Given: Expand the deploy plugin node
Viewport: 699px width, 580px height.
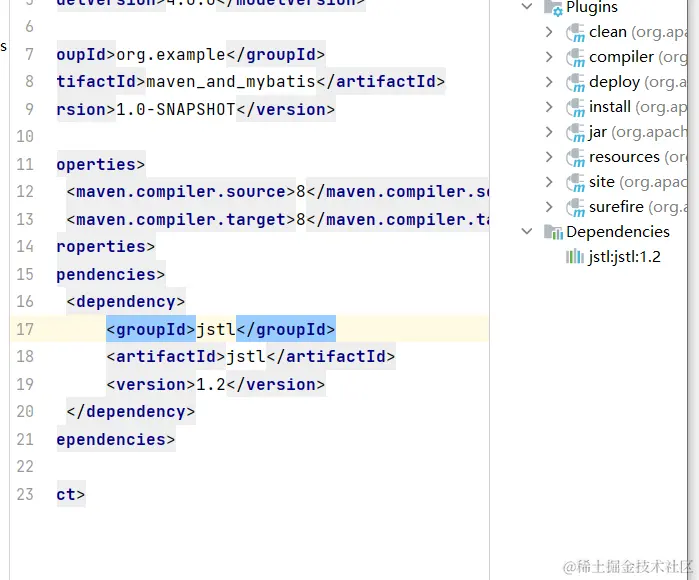Looking at the screenshot, I should click(549, 82).
